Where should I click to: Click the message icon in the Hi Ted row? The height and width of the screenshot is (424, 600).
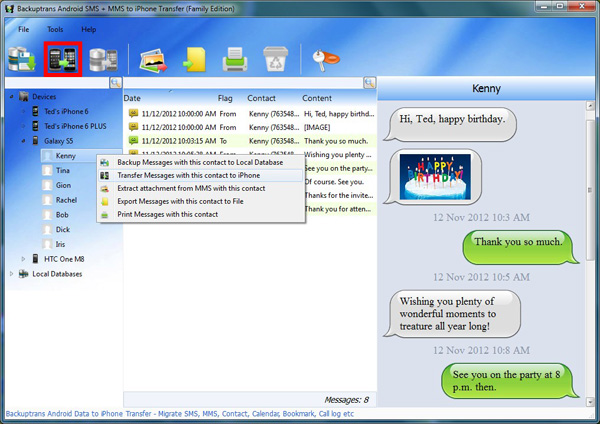coord(133,113)
